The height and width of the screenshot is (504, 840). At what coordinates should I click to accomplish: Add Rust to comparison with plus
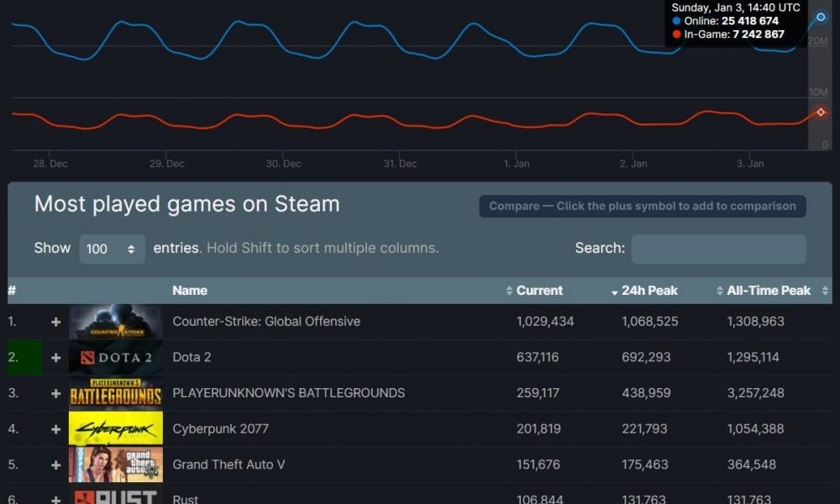(x=55, y=500)
